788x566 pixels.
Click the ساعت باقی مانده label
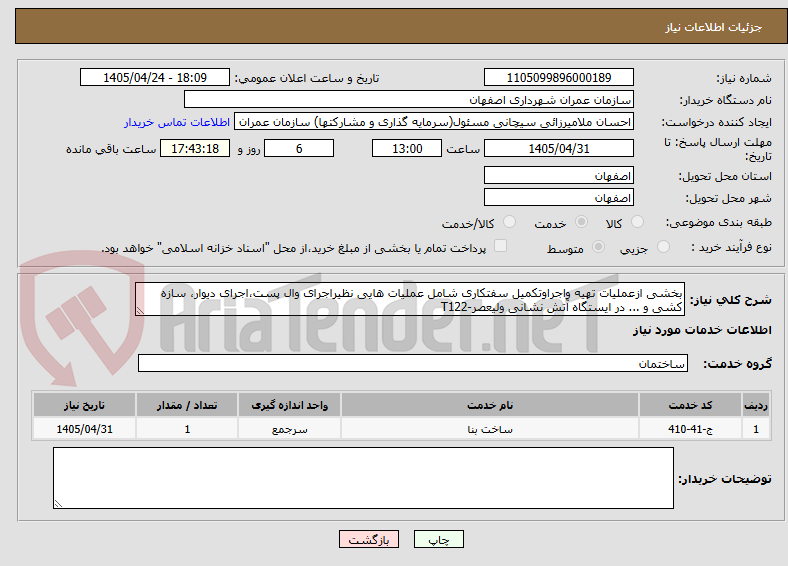(x=111, y=149)
